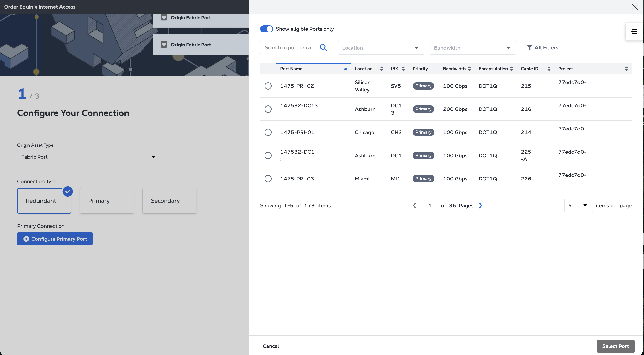Viewport: 644px width, 355px height.
Task: Sort the Cable ID column
Action: point(549,69)
